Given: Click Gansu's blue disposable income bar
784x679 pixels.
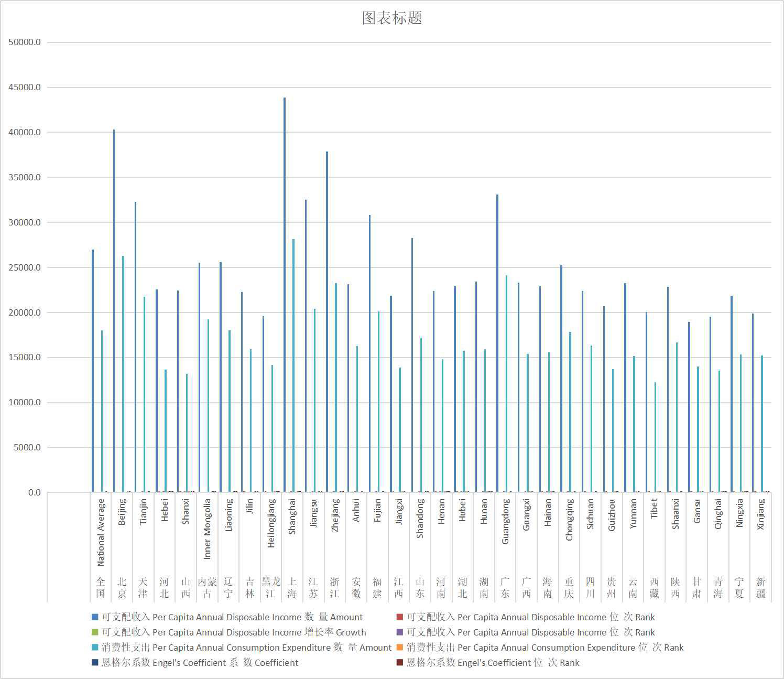Looking at the screenshot, I should (689, 407).
